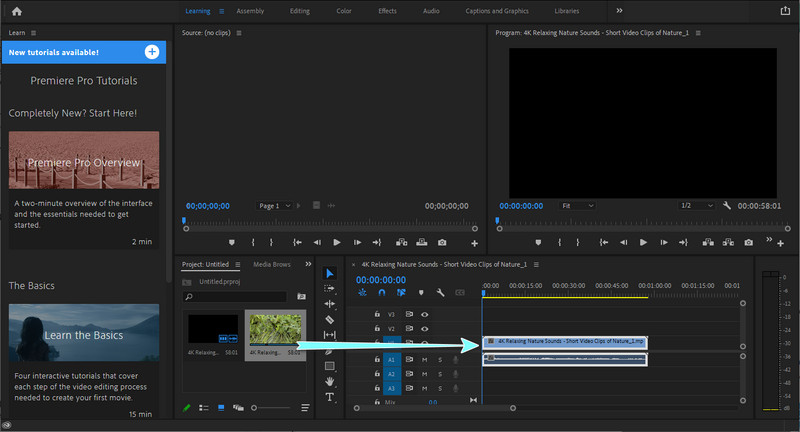The image size is (800, 432).
Task: Click the New tutorials available plus button
Action: tap(151, 51)
